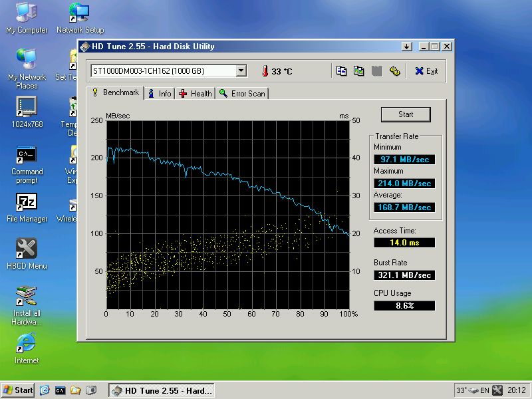Click the 33 °C temperature reading
This screenshot has width=532, height=399.
281,72
